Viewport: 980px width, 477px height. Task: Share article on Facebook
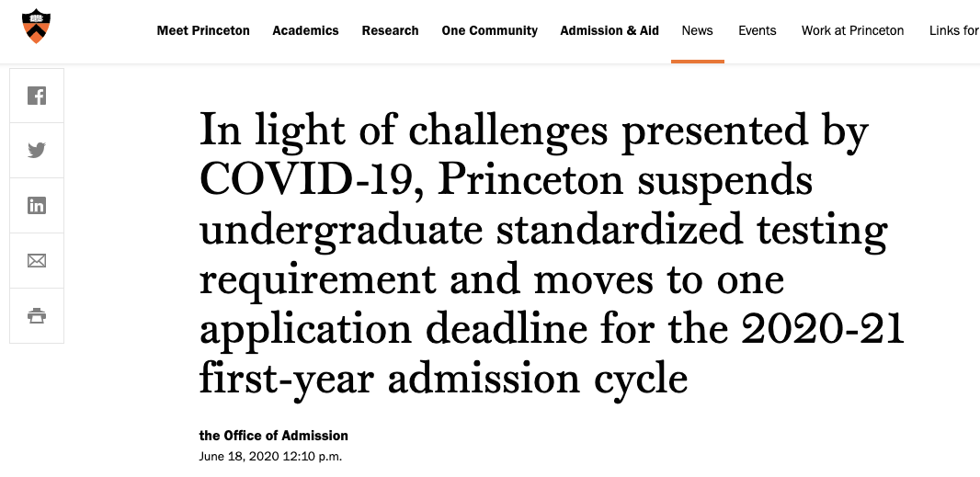(37, 96)
